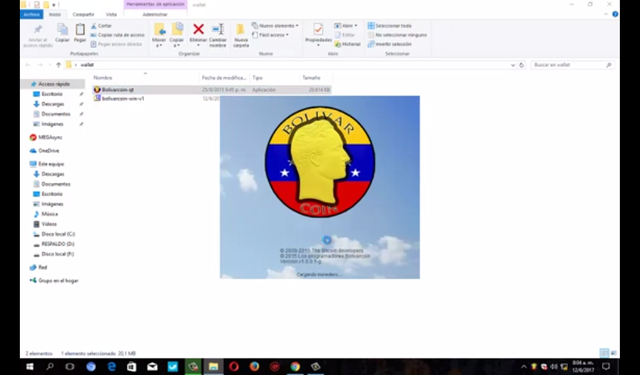Image resolution: width=640 pixels, height=375 pixels.
Task: Launch Microsoft Edge from taskbar
Action: coord(111,366)
